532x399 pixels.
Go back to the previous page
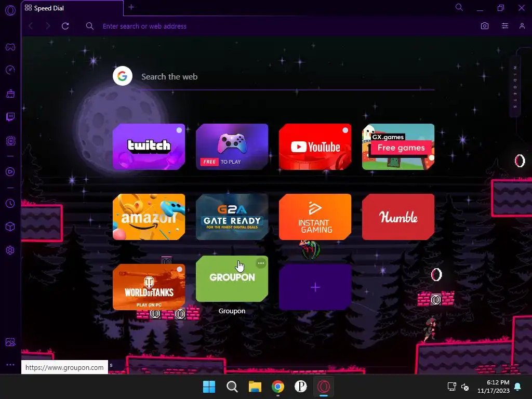[31, 26]
